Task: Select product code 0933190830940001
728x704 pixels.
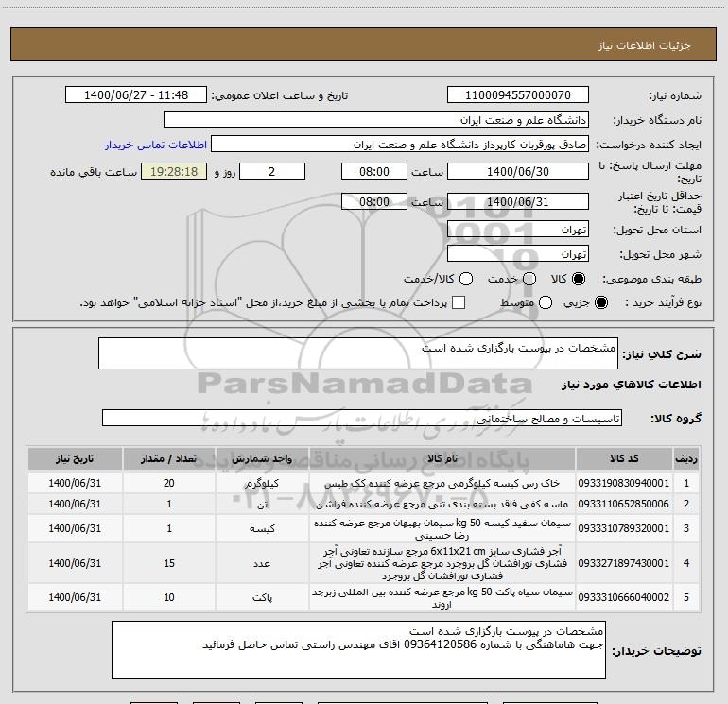Action: point(624,483)
